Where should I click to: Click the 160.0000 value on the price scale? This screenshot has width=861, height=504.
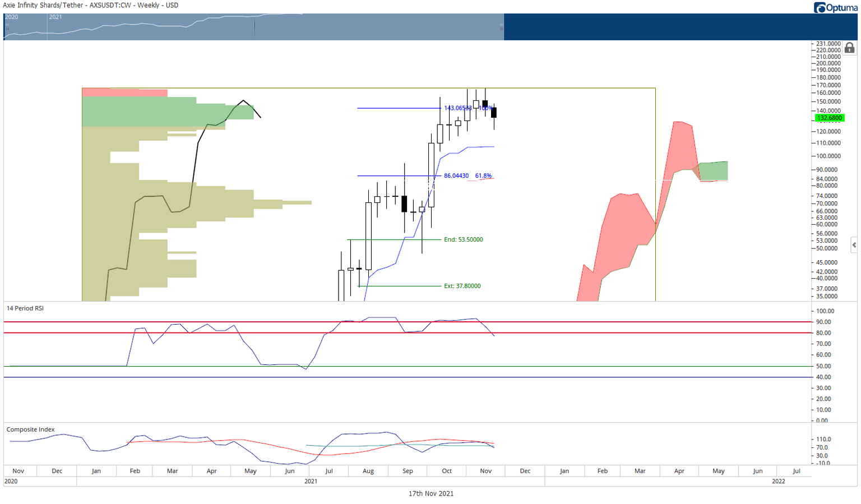pyautogui.click(x=828, y=93)
